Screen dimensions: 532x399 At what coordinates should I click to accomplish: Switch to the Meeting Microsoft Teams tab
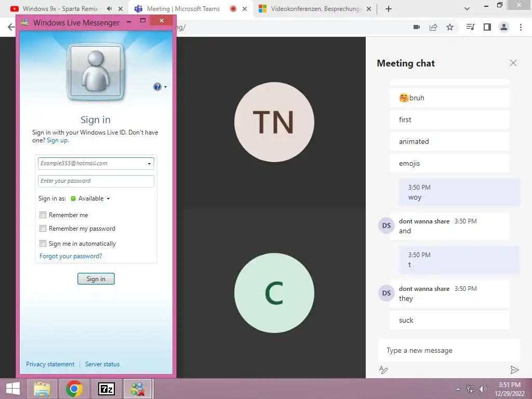point(183,9)
